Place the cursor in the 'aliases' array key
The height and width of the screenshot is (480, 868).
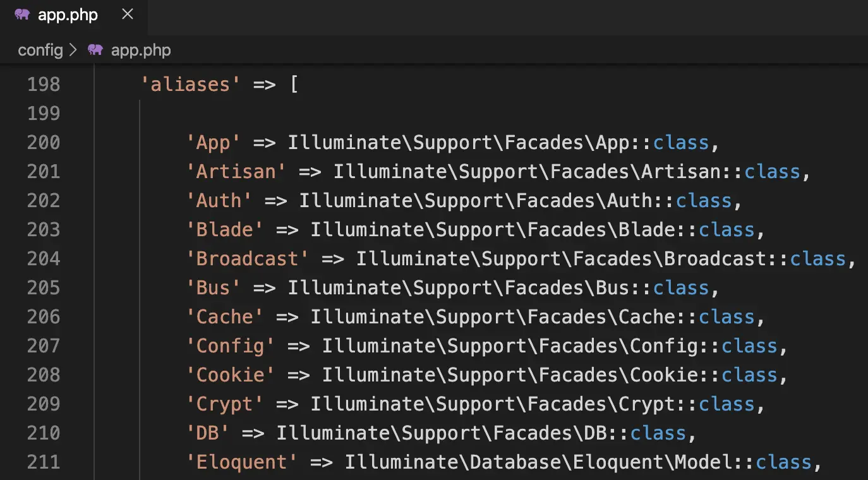pos(191,85)
